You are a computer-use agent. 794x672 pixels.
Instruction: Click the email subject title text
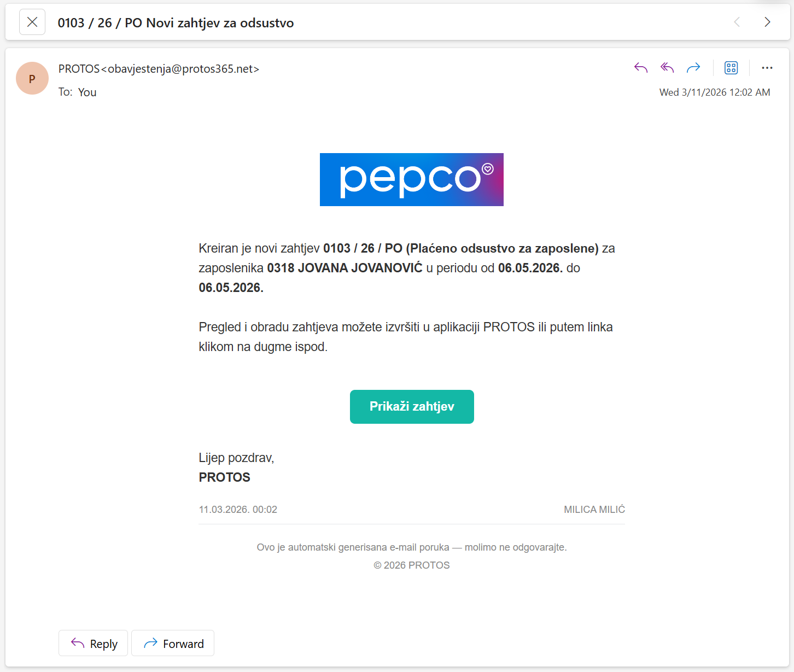click(176, 23)
